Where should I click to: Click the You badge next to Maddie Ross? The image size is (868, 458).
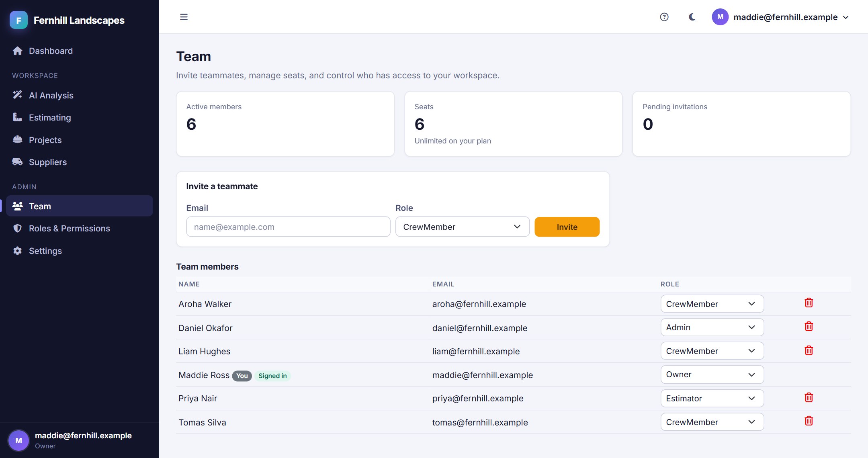click(x=242, y=376)
